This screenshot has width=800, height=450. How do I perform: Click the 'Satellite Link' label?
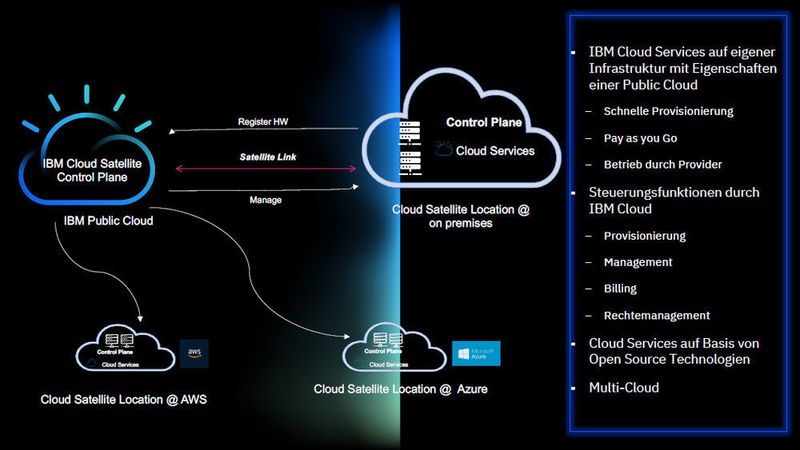(x=268, y=157)
